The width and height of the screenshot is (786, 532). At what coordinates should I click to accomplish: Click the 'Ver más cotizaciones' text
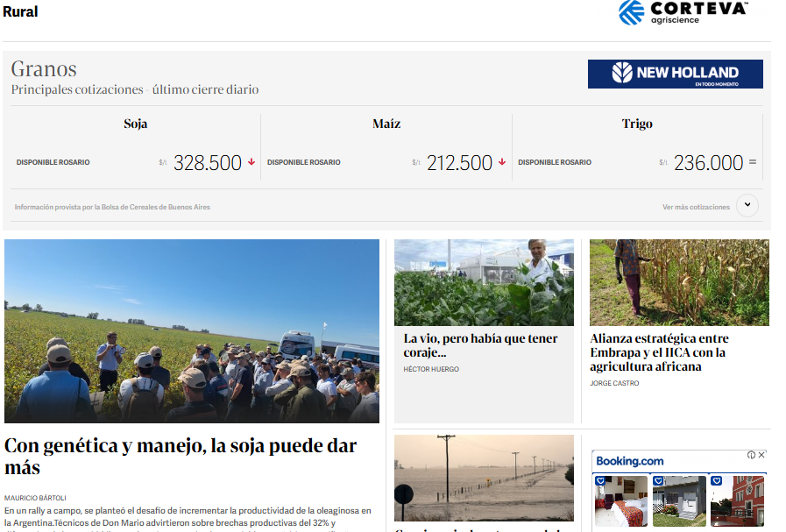(696, 207)
